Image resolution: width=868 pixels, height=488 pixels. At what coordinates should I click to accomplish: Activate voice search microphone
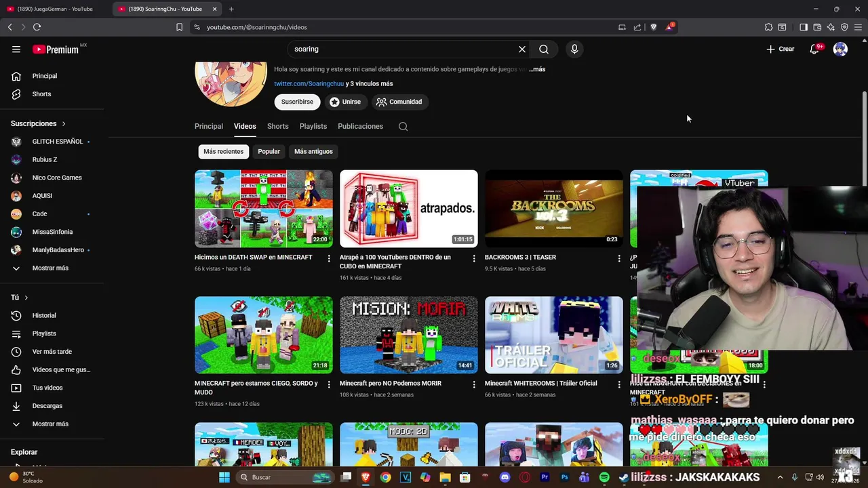574,49
